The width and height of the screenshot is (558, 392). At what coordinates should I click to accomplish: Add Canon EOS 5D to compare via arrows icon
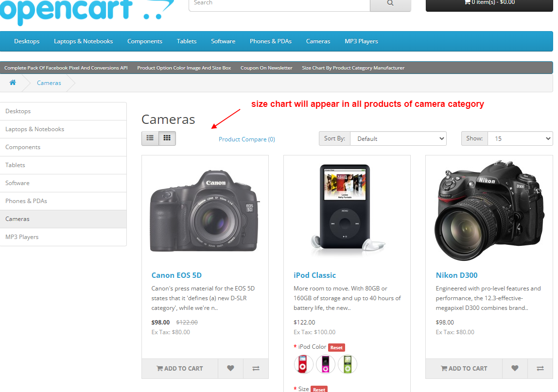[x=256, y=368]
